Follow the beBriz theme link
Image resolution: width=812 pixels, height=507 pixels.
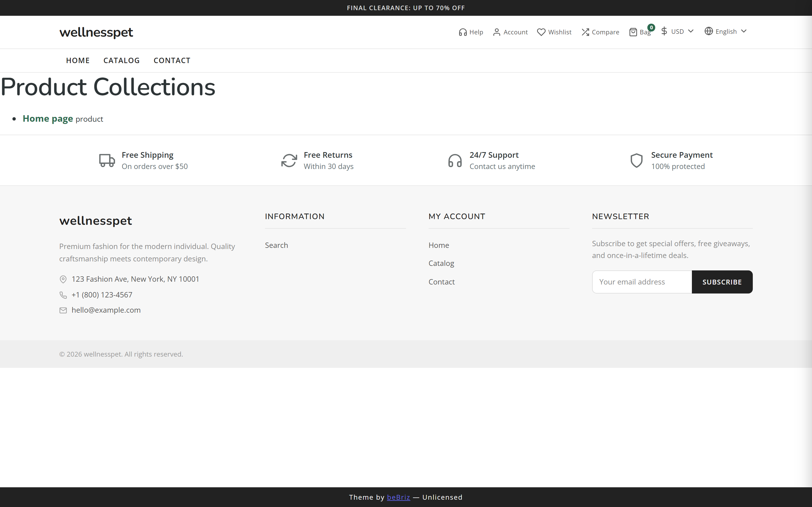point(398,497)
